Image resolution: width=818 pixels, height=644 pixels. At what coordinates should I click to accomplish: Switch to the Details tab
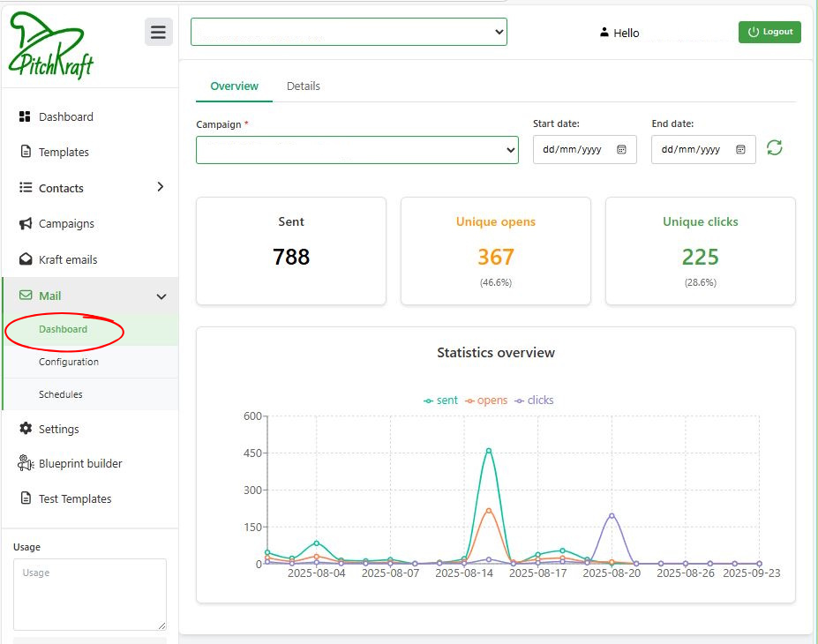pyautogui.click(x=303, y=86)
